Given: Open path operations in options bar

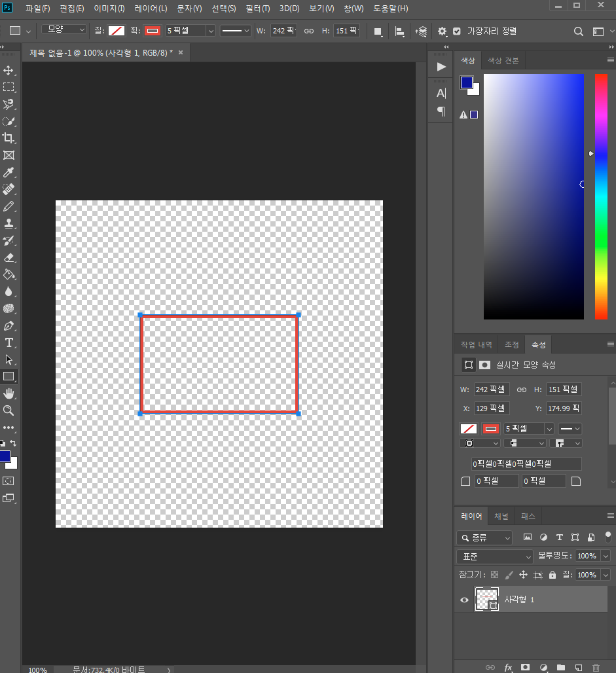Looking at the screenshot, I should 378,31.
